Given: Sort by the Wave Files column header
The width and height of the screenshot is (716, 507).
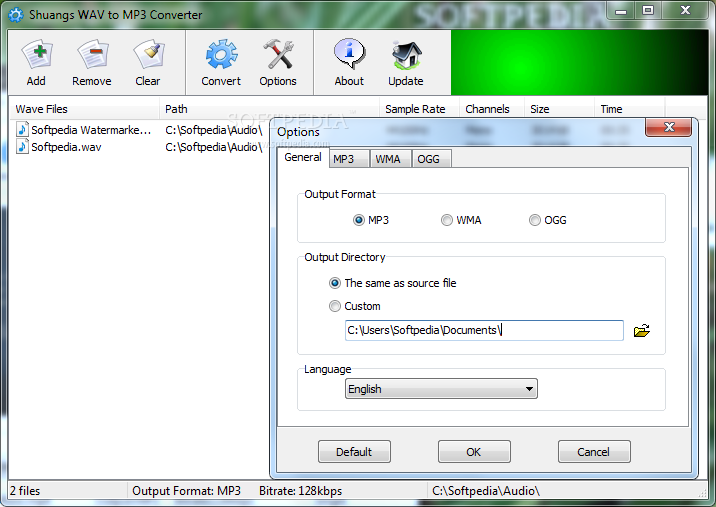Looking at the screenshot, I should coord(84,109).
